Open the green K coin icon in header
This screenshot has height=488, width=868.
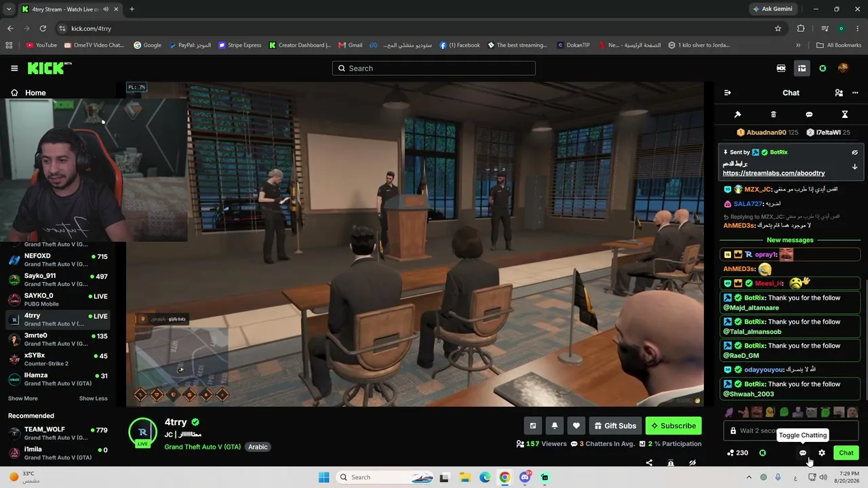point(823,68)
